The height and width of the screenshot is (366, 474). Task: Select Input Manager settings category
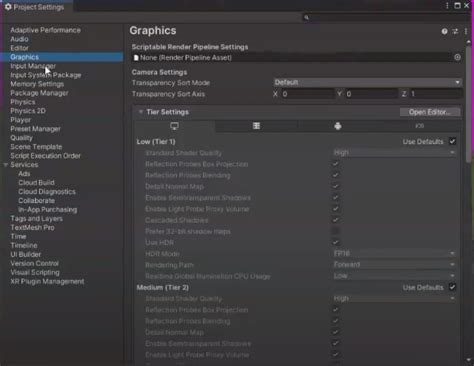pyautogui.click(x=33, y=66)
